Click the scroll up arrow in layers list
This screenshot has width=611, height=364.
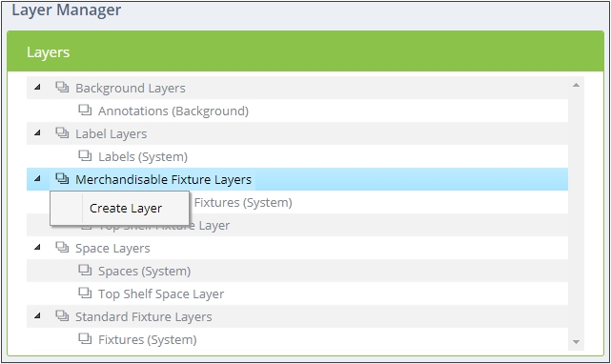[576, 85]
